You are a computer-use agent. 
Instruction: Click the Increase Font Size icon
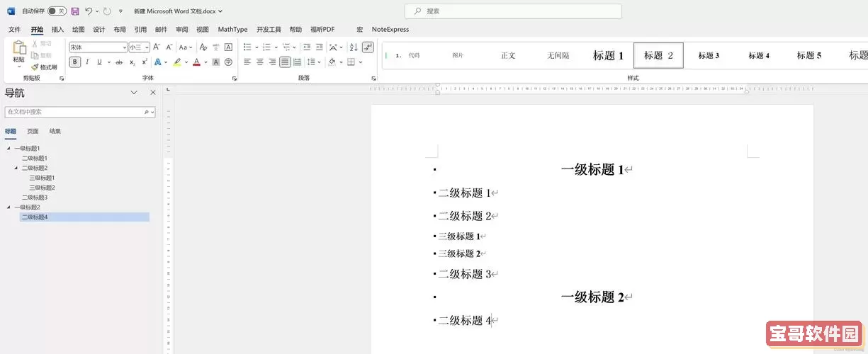(x=157, y=47)
